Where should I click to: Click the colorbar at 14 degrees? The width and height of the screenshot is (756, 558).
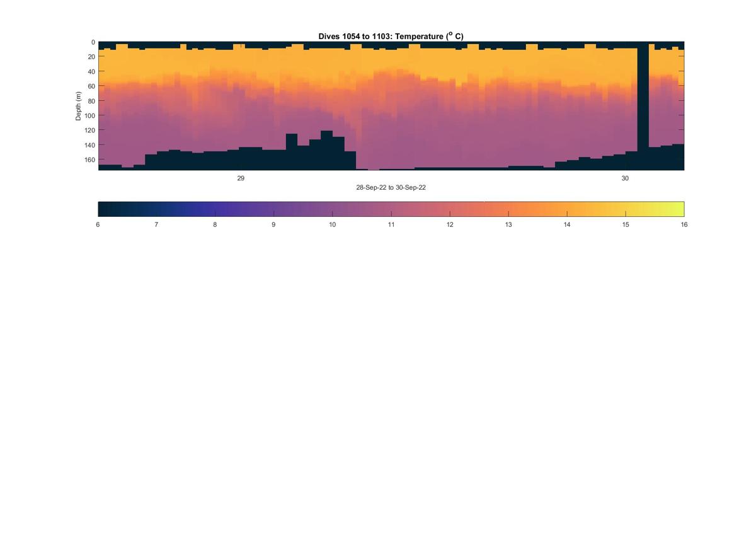pyautogui.click(x=567, y=209)
